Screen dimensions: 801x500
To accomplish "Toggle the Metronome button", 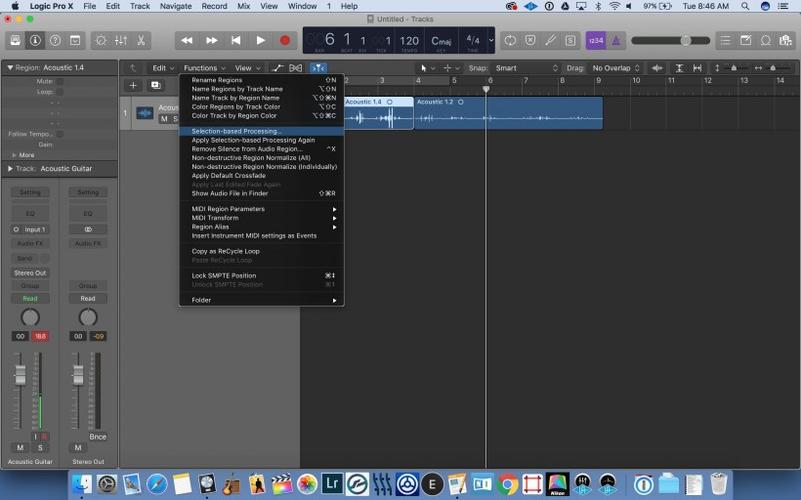I will tap(616, 40).
